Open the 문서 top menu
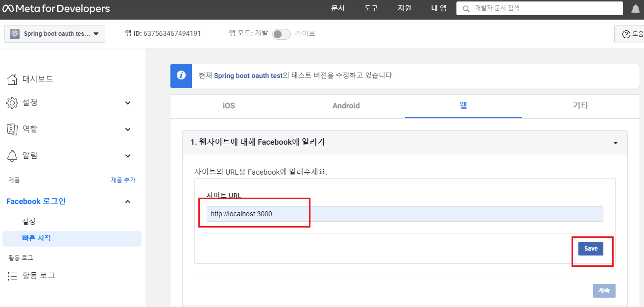The width and height of the screenshot is (644, 307). (338, 8)
